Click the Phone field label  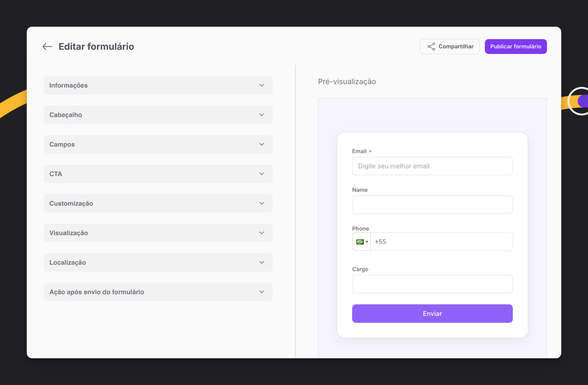[360, 229]
